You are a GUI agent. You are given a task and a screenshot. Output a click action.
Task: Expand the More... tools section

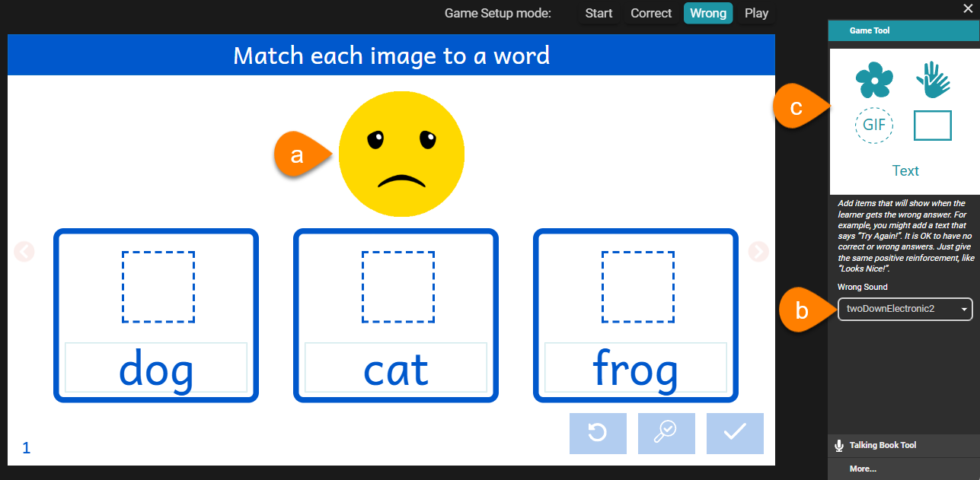(x=863, y=469)
